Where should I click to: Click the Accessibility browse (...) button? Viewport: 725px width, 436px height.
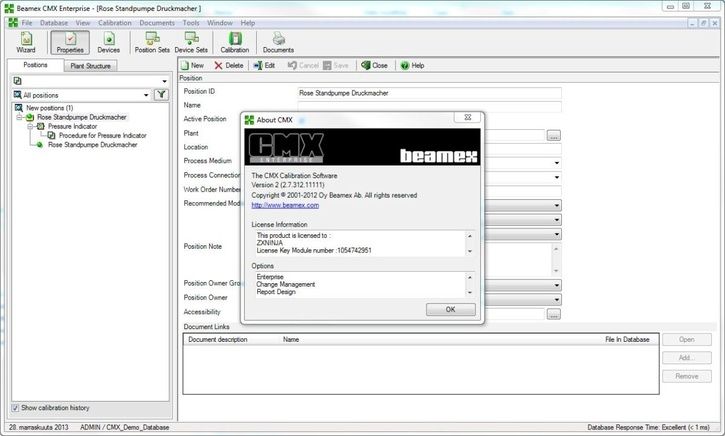(x=553, y=314)
